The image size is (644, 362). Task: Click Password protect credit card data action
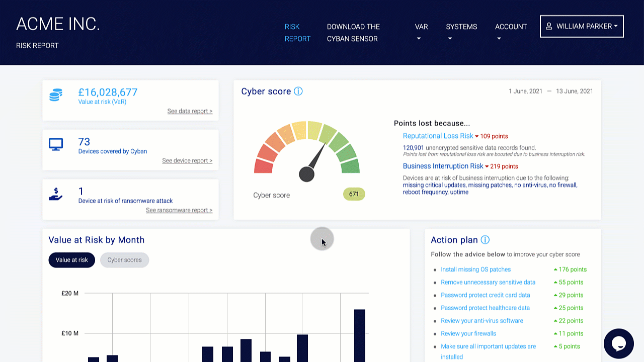pos(486,295)
